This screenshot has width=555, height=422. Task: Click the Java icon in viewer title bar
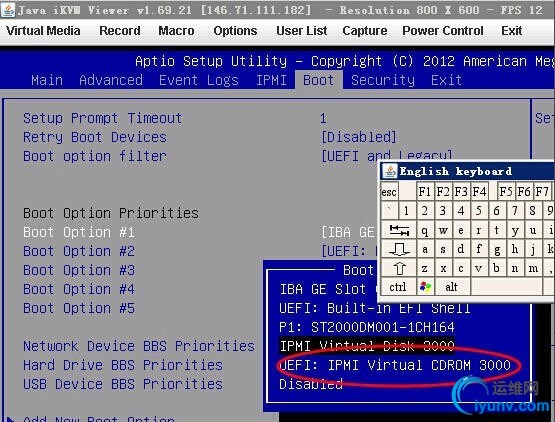click(8, 9)
